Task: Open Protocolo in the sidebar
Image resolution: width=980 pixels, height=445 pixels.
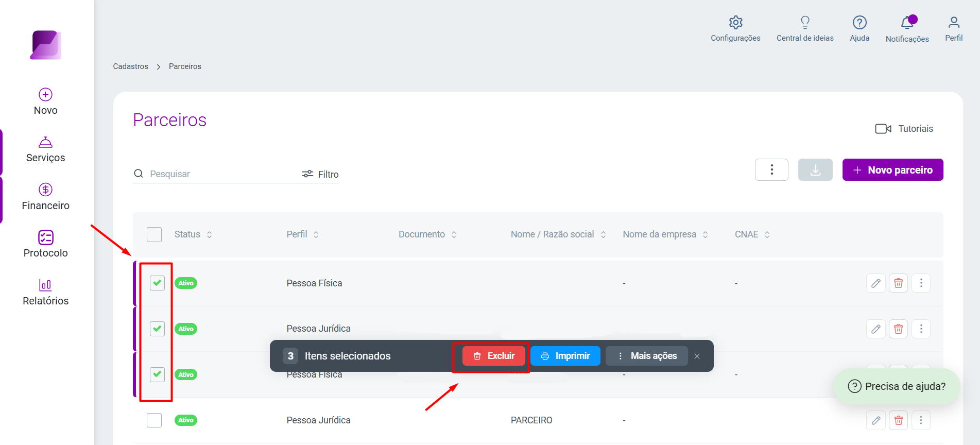Action: pyautogui.click(x=46, y=244)
